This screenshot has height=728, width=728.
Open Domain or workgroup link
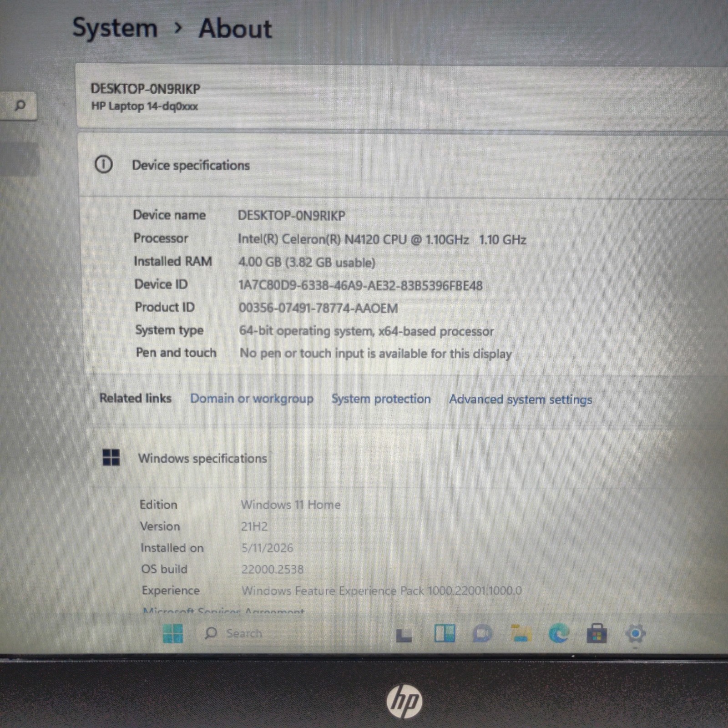(252, 399)
